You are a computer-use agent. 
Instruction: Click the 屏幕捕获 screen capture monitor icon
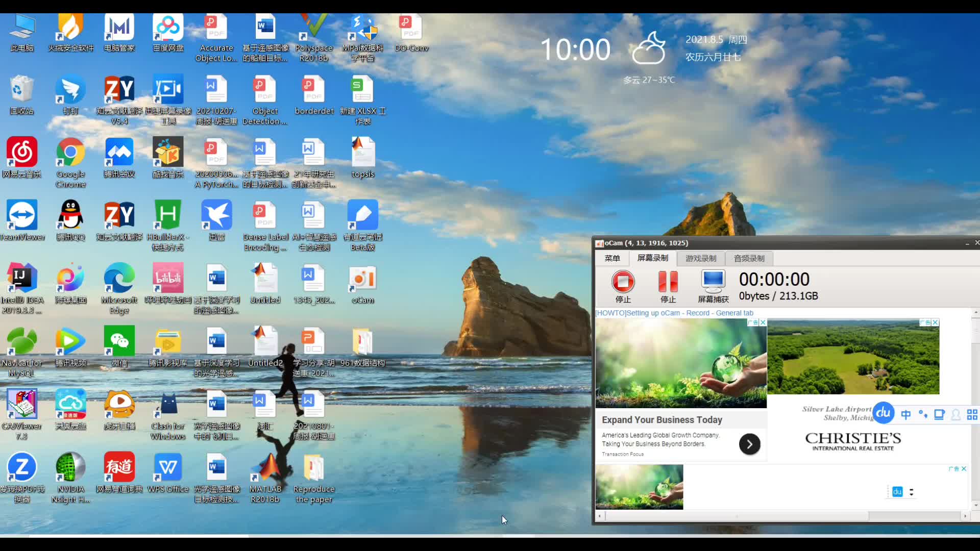tap(713, 281)
